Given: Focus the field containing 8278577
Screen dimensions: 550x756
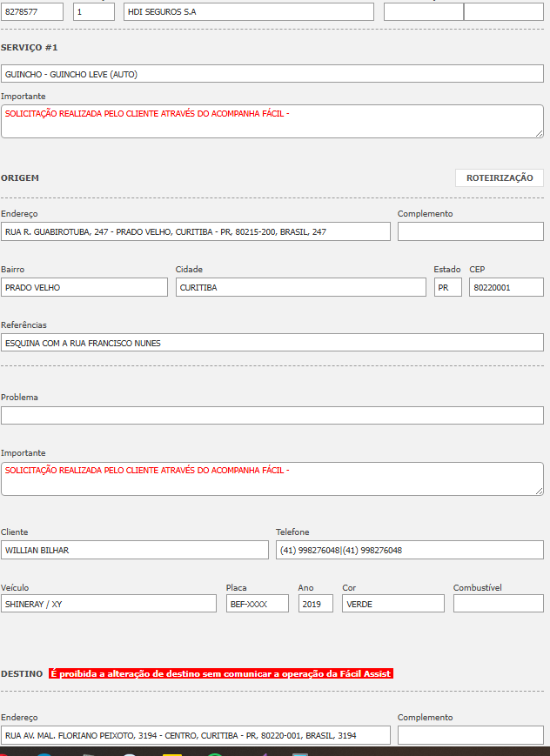Looking at the screenshot, I should tap(32, 11).
